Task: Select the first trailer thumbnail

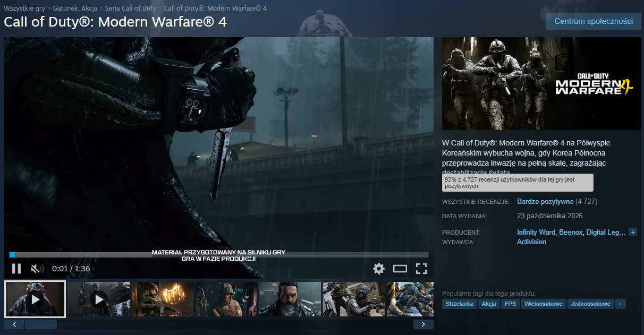Action: point(35,299)
